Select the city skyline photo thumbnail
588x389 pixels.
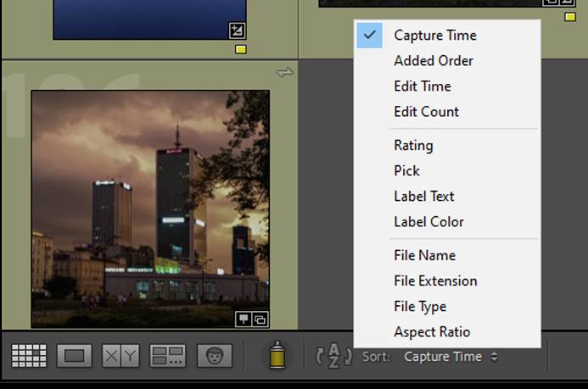coord(150,209)
